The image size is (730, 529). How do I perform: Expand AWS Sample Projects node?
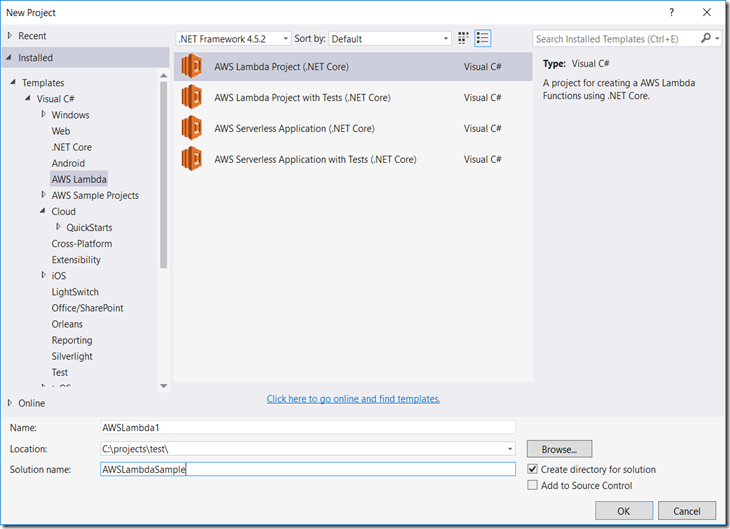tap(43, 195)
